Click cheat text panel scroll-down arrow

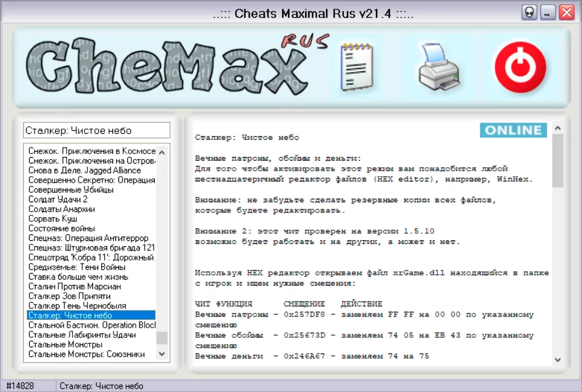[x=558, y=359]
